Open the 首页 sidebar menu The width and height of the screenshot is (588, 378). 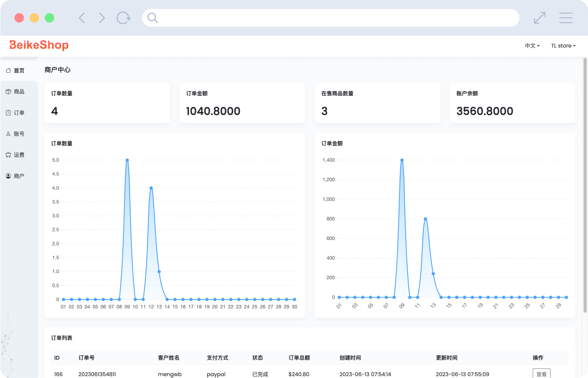[19, 71]
